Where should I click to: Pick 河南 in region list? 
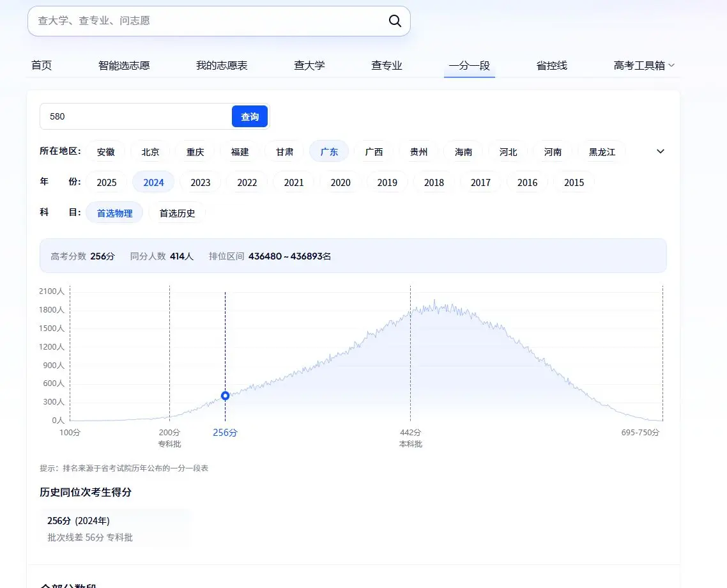(x=553, y=152)
